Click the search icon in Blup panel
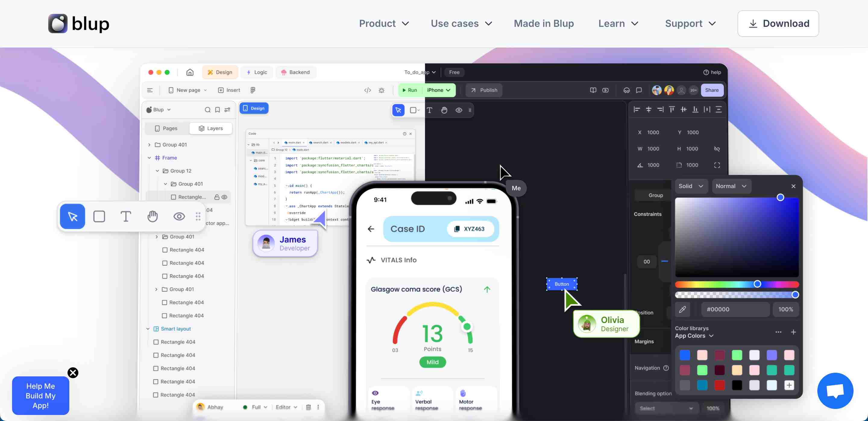Viewport: 868px width, 421px height. coord(208,109)
